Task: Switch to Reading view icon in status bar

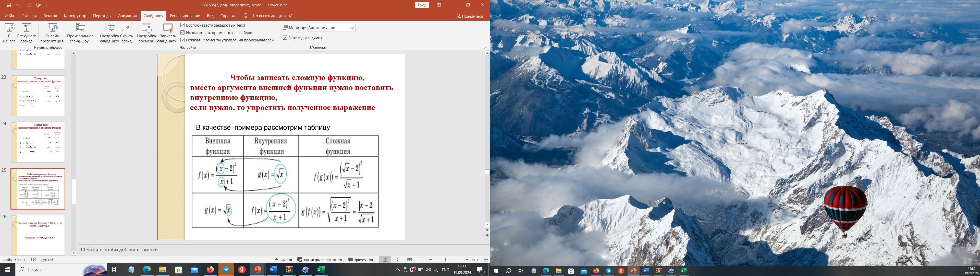Action: coord(409,260)
